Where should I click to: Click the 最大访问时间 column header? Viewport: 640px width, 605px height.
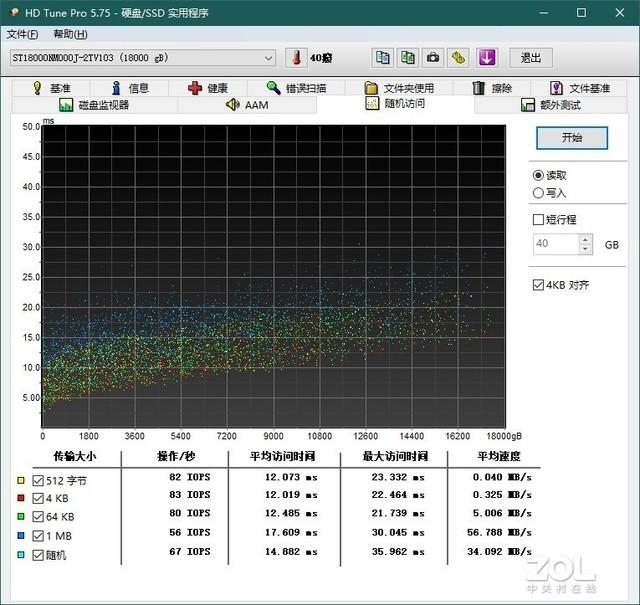click(395, 456)
